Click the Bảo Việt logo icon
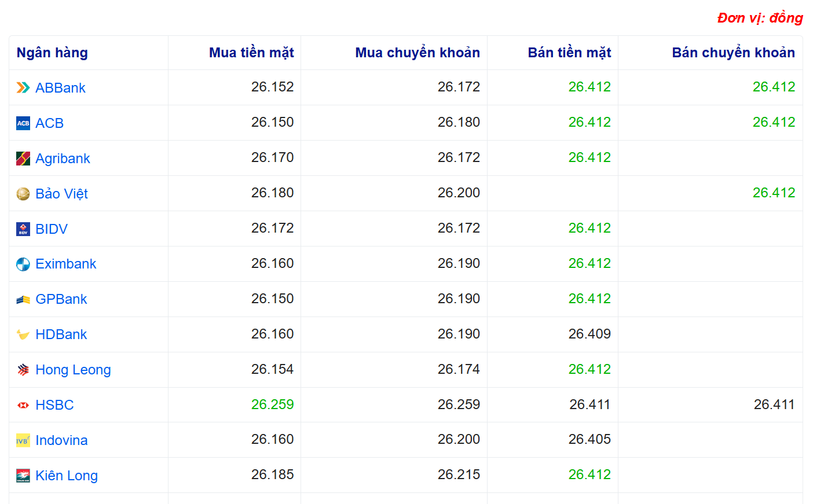The width and height of the screenshot is (813, 504). coord(23,194)
